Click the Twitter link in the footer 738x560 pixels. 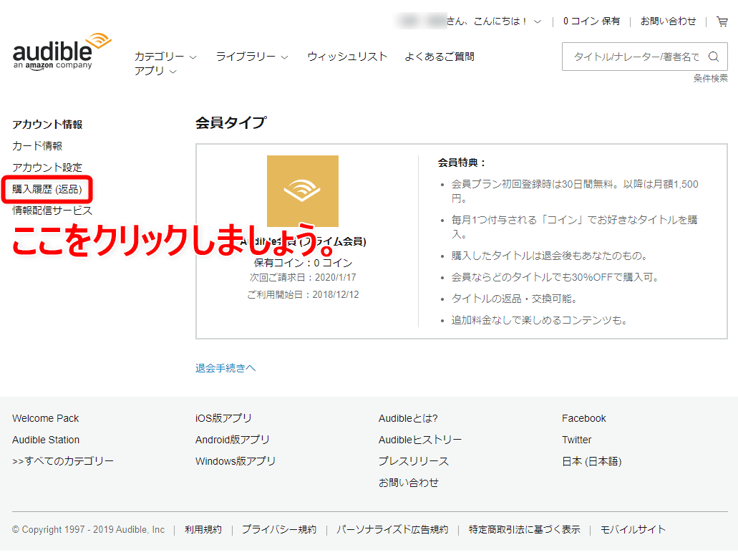click(x=576, y=440)
